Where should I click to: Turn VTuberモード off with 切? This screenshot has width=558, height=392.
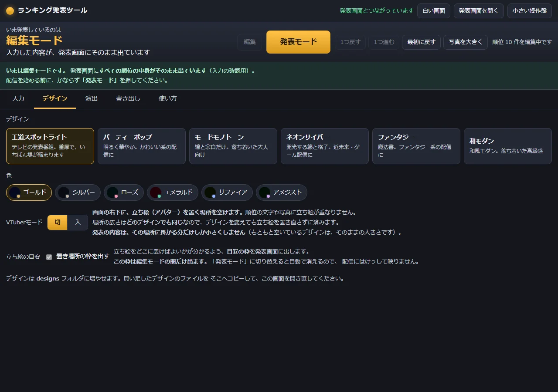point(58,223)
